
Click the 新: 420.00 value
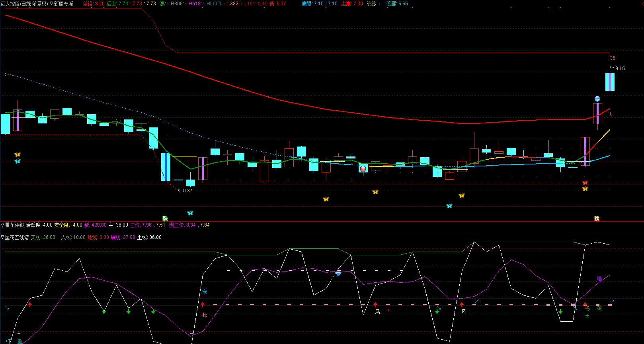(96, 225)
